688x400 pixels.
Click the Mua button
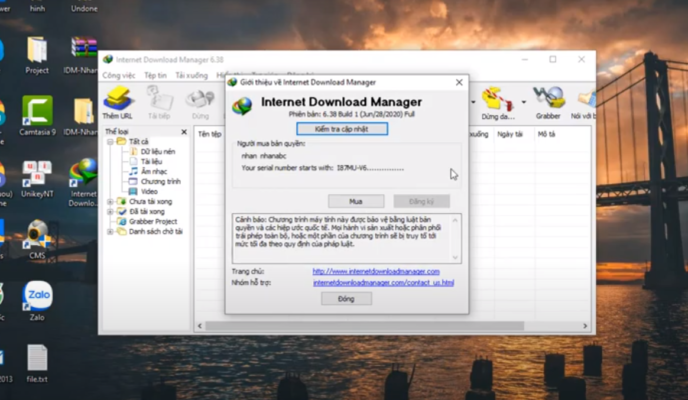point(356,201)
